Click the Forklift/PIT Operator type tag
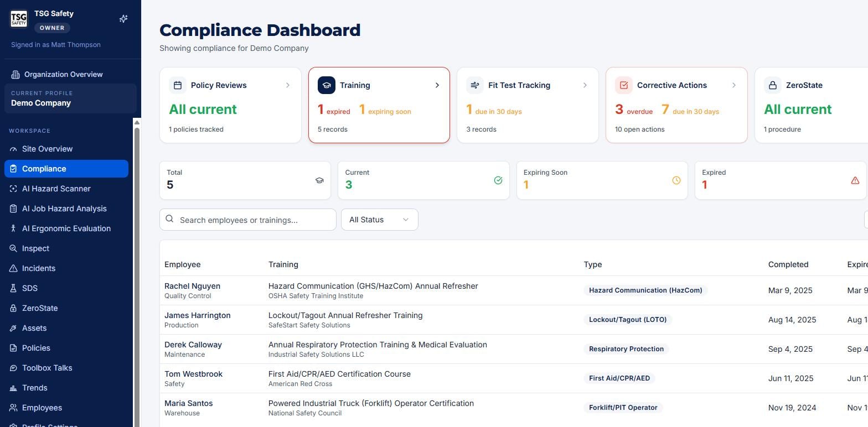Image resolution: width=868 pixels, height=427 pixels. pos(623,408)
